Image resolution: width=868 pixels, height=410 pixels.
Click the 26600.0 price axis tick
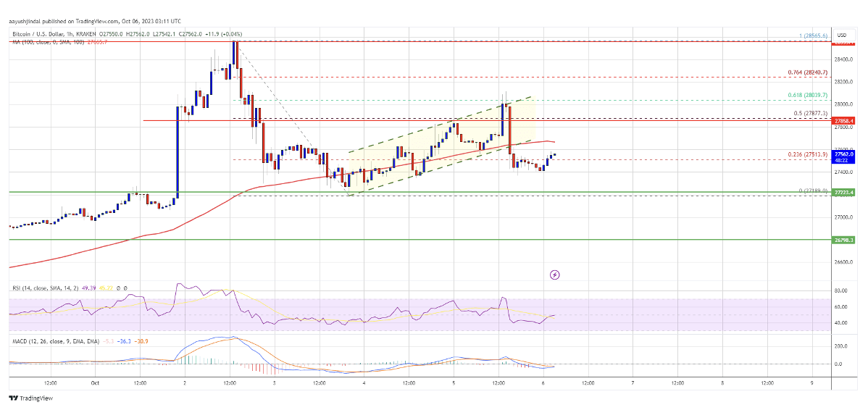coord(845,262)
